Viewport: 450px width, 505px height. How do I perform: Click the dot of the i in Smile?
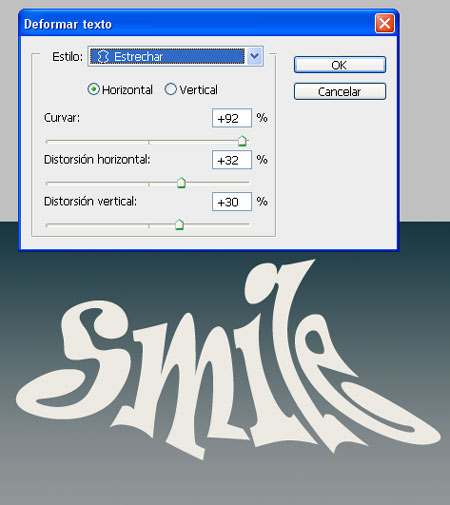click(x=262, y=283)
